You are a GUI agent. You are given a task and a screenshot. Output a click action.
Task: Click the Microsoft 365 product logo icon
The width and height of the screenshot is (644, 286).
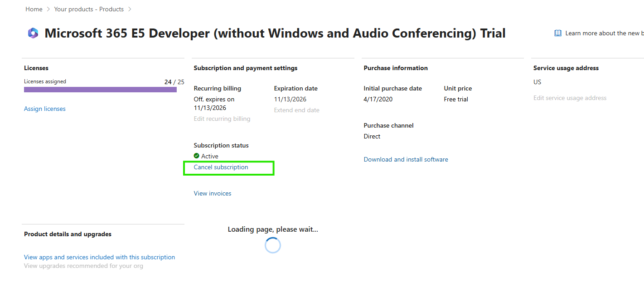pos(33,33)
